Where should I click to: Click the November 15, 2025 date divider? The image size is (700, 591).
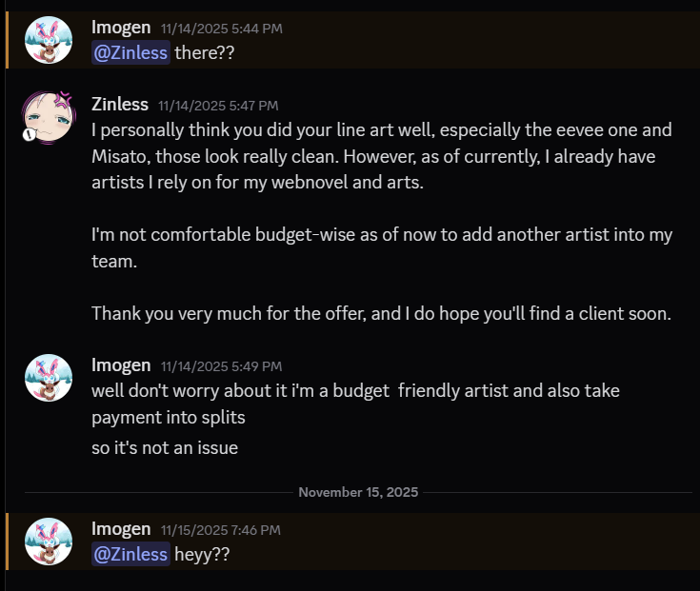(x=358, y=492)
